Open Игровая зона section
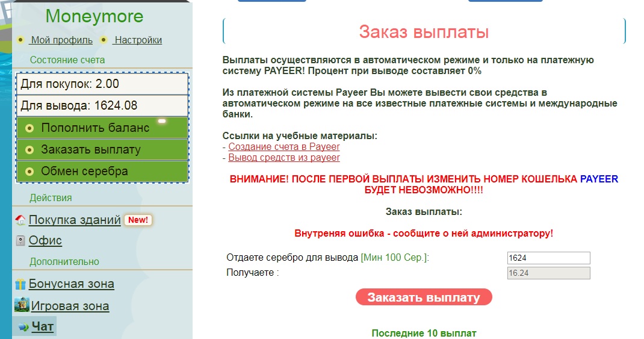Viewport: 644px width, 339px height. tap(70, 306)
